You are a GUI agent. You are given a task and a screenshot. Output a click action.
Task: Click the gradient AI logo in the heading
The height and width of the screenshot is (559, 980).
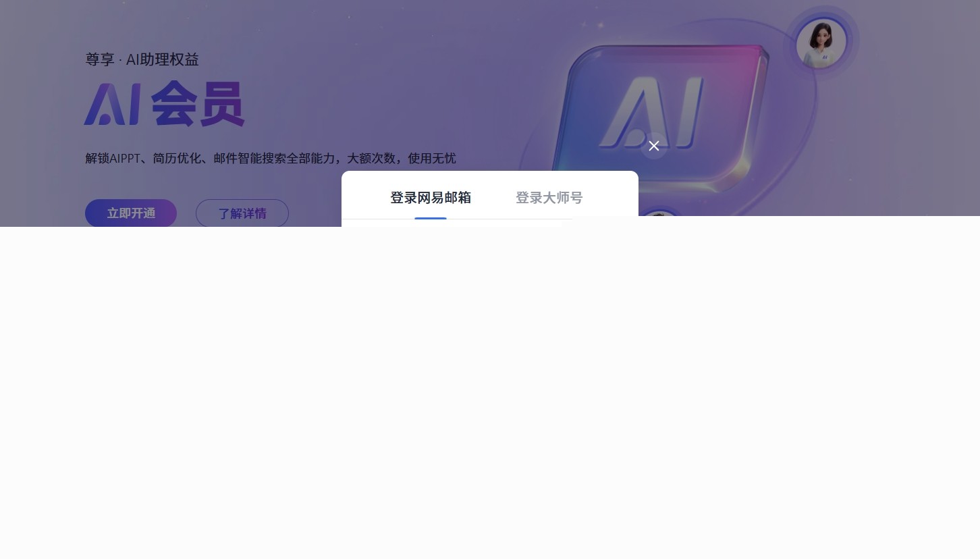(x=112, y=105)
